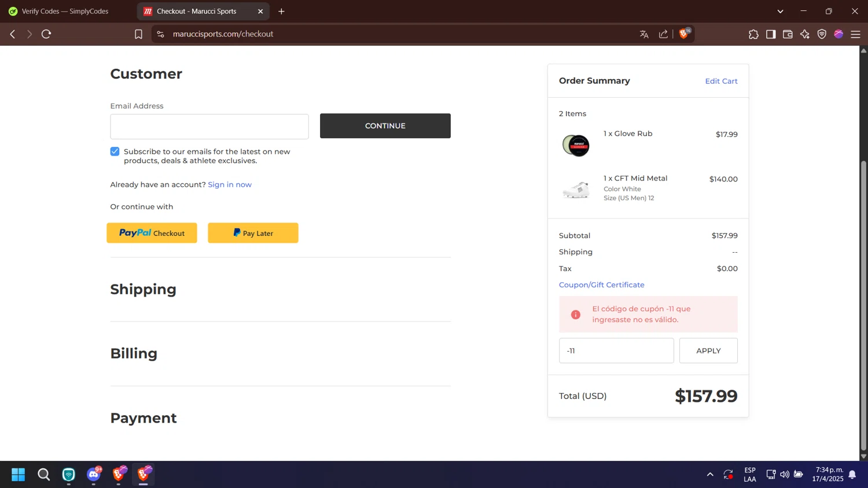Open the volume speaker tray icon
This screenshot has height=488, width=868.
785,475
